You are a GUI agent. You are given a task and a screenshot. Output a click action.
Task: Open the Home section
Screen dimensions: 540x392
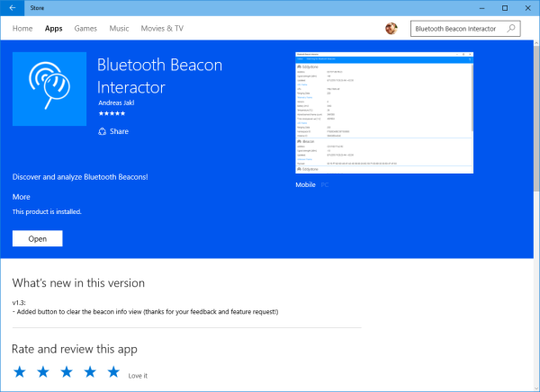click(x=22, y=29)
